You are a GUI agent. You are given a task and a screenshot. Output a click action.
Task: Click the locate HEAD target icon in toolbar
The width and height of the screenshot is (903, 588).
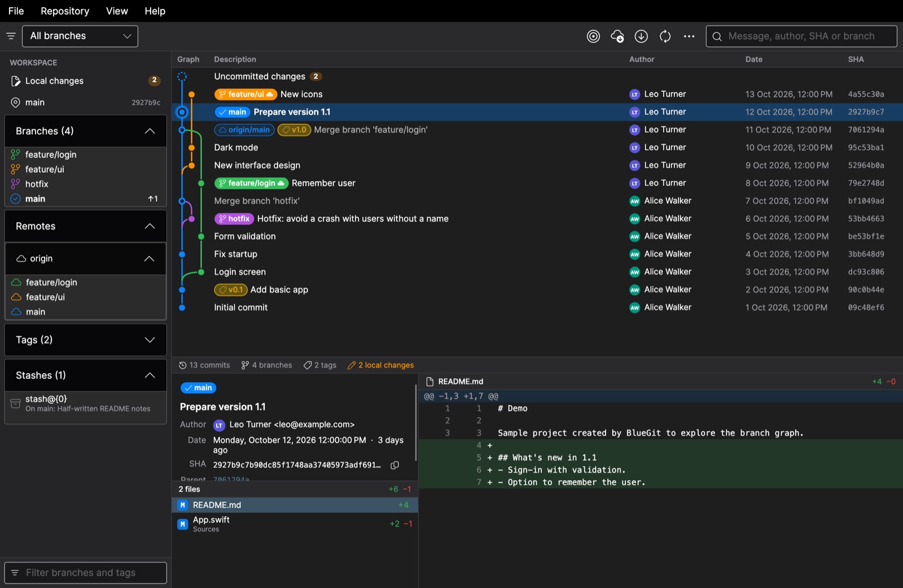[x=593, y=36]
